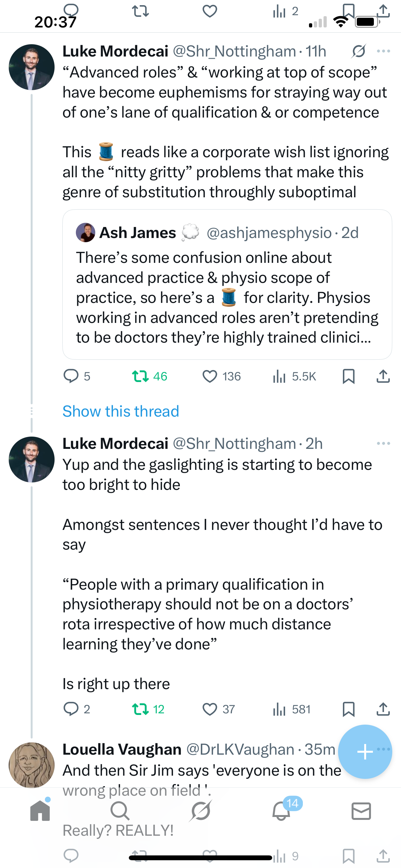Open the Messages envelope tab
Viewport: 401px width, 868px height.
tap(361, 811)
